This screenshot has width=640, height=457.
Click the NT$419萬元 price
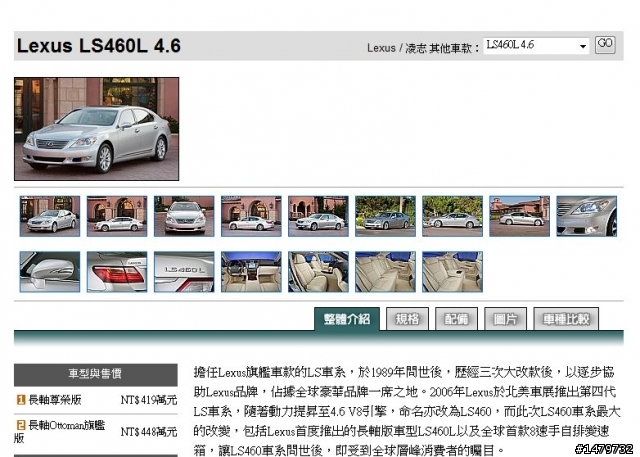(x=149, y=400)
